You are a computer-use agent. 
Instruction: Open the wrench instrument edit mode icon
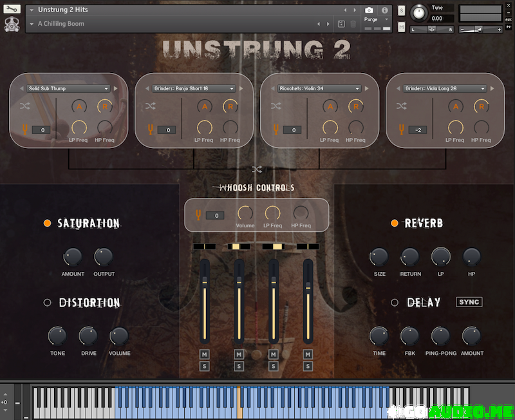[12, 9]
